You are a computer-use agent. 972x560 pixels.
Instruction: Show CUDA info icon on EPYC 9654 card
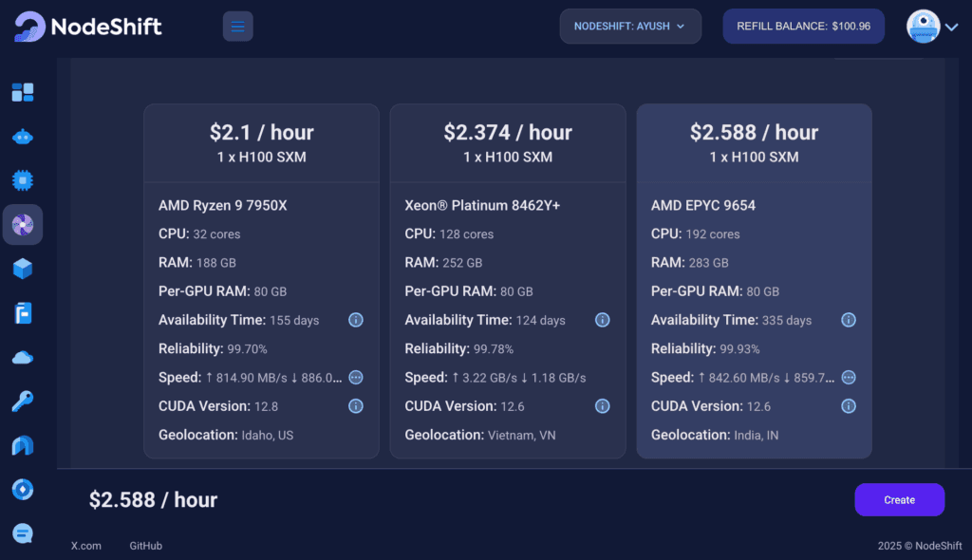tap(849, 406)
